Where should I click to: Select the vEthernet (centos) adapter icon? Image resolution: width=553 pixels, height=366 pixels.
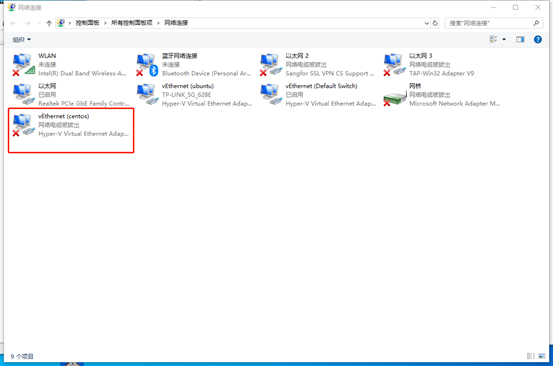pyautogui.click(x=24, y=125)
